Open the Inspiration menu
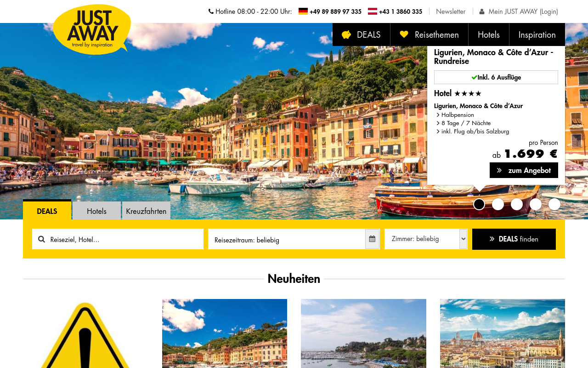Screen dimensions: 588x368 click(x=537, y=34)
